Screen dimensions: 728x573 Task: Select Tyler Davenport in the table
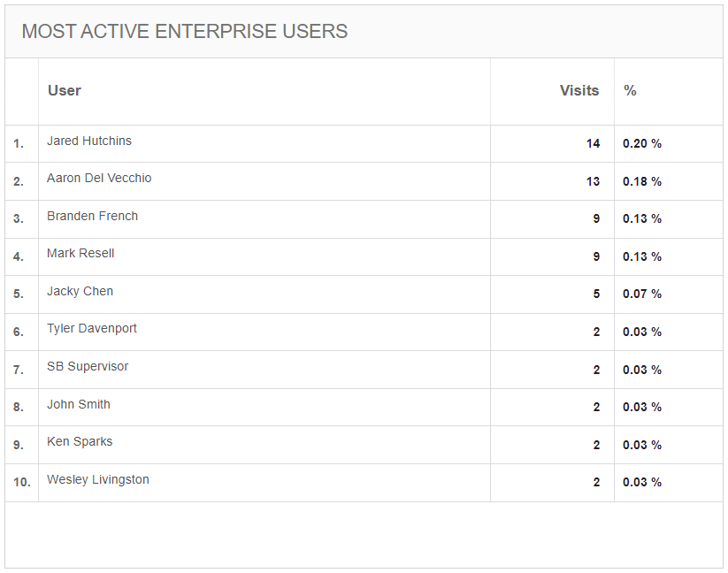click(92, 328)
